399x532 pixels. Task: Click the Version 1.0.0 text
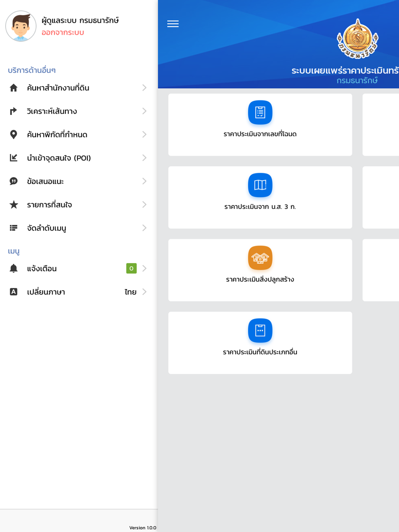tap(143, 528)
